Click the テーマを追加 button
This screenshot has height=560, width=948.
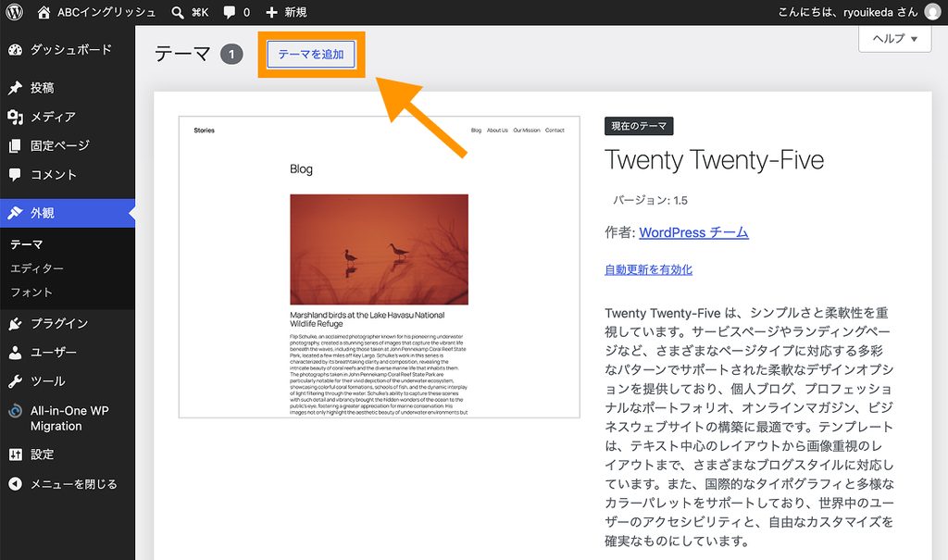click(x=311, y=55)
